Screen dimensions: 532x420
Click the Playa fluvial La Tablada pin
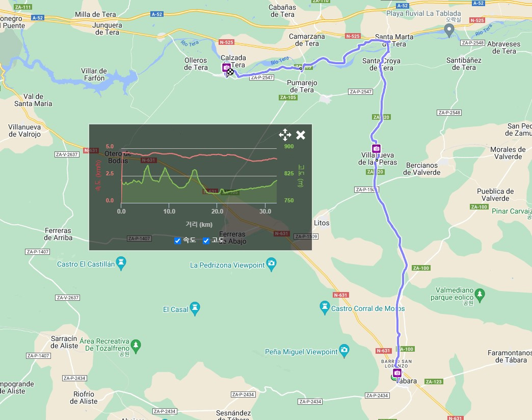(x=449, y=30)
